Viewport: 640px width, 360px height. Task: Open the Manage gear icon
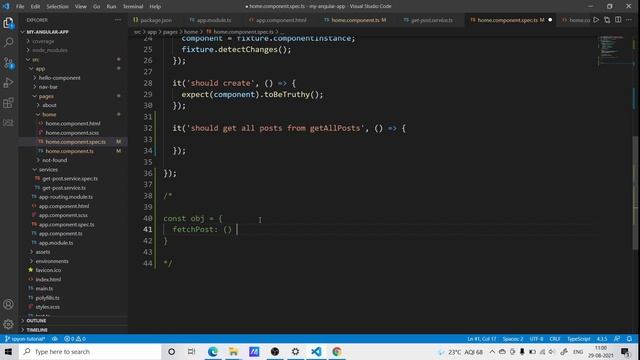click(8, 324)
